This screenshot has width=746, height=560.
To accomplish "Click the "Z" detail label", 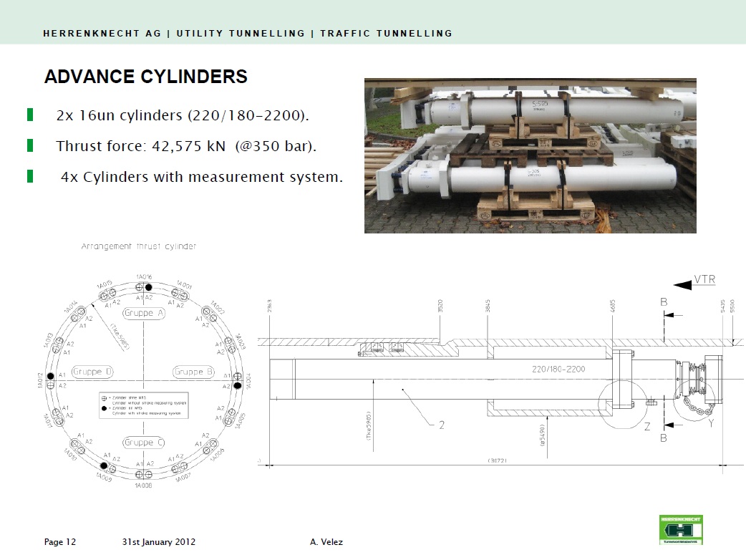I will pyautogui.click(x=647, y=426).
